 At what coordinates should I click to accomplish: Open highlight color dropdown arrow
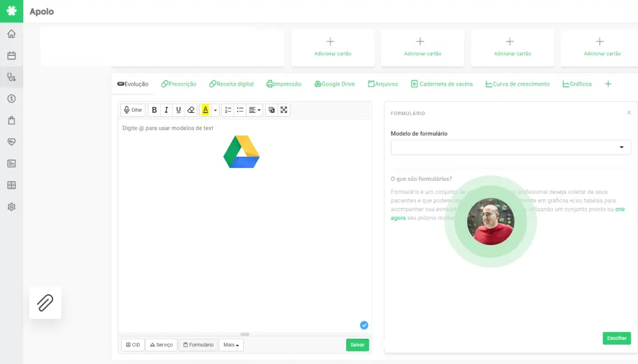(x=215, y=110)
